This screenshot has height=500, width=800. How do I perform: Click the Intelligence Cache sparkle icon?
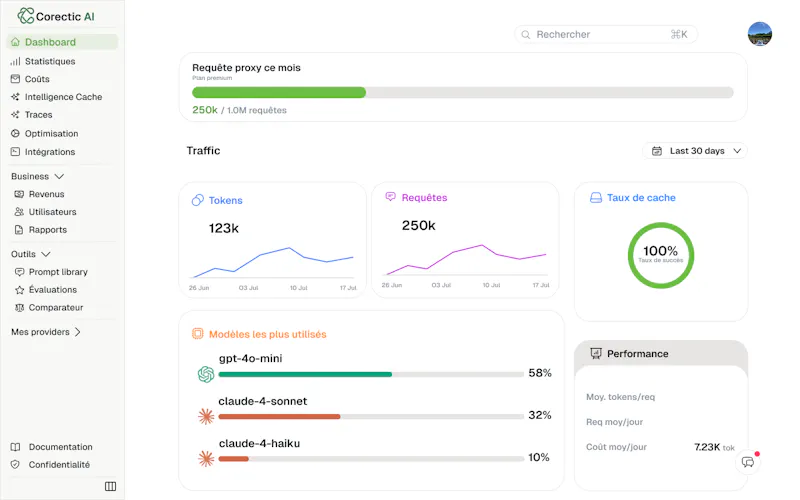point(15,97)
